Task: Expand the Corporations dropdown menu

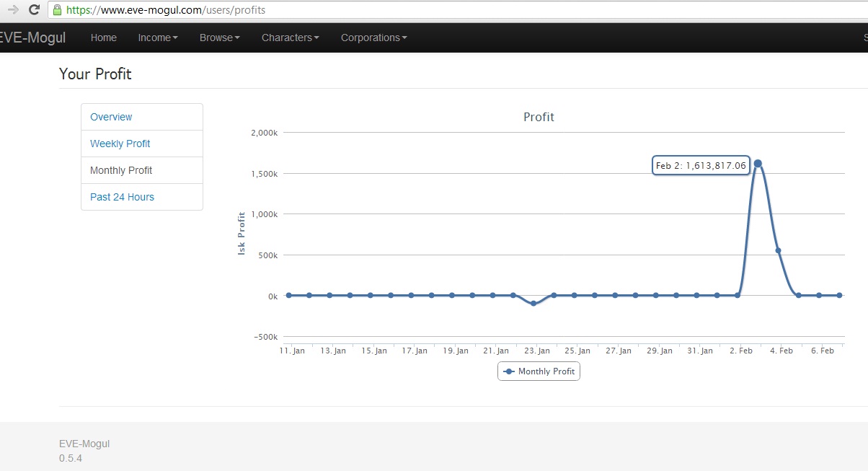Action: [x=374, y=38]
